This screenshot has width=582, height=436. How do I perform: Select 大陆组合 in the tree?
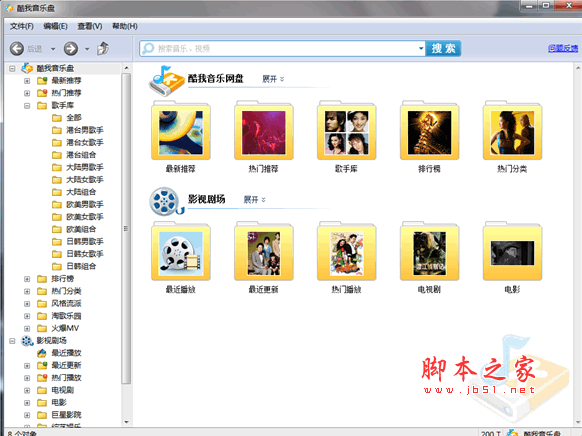81,192
